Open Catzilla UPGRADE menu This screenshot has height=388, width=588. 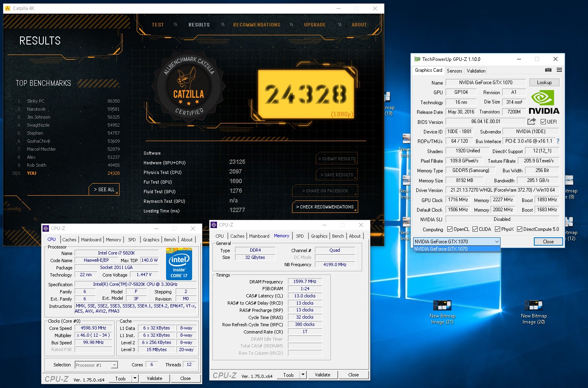(x=315, y=25)
